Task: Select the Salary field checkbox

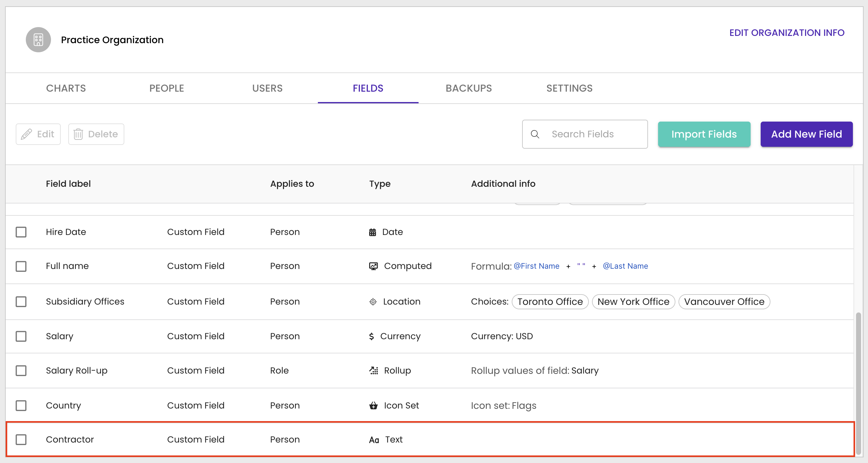Action: pos(21,336)
